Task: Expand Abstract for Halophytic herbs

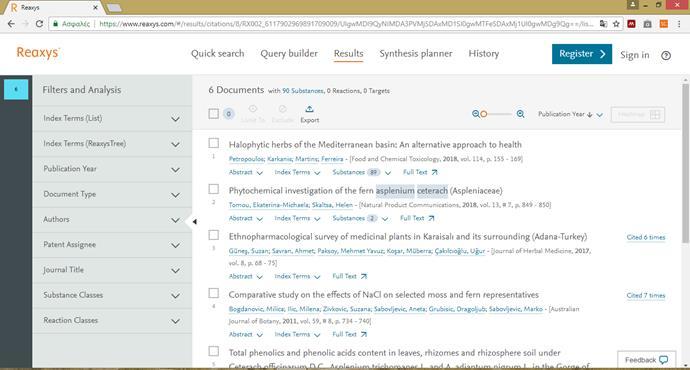Action: pyautogui.click(x=246, y=172)
